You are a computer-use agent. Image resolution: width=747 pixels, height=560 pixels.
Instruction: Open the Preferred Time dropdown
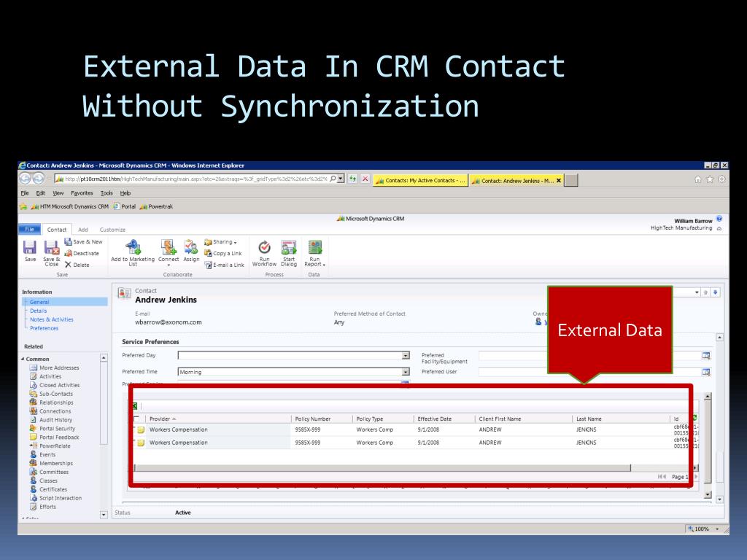pos(406,372)
